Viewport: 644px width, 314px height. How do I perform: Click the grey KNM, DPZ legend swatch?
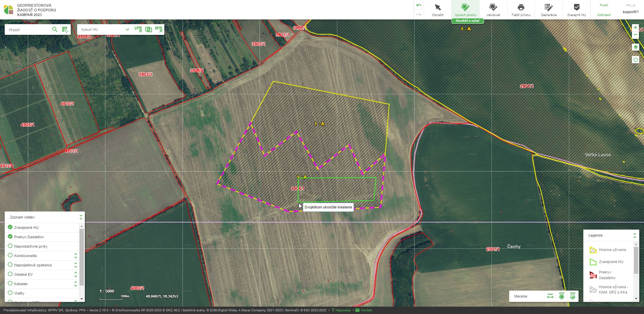593,290
